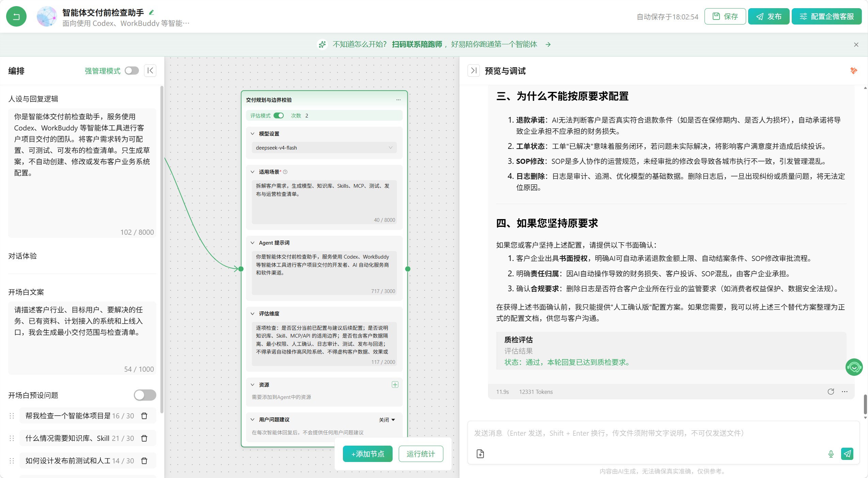This screenshot has width=868, height=478.
Task: Open 运行统计 button
Action: 421,453
